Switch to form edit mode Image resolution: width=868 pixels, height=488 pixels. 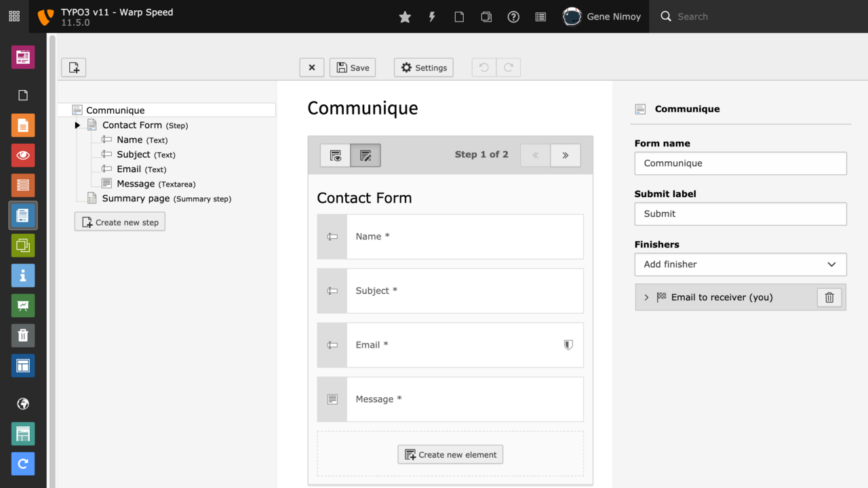[366, 155]
